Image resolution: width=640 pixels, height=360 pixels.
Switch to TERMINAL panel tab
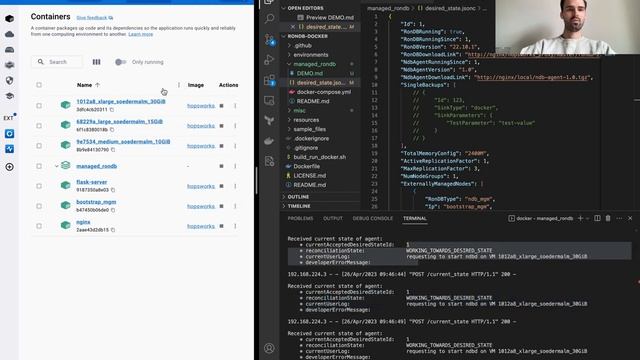(x=415, y=218)
